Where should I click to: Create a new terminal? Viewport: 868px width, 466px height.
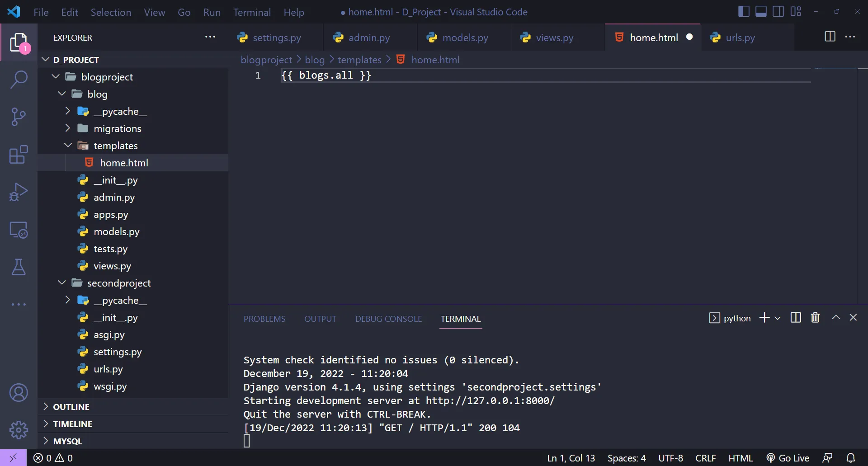[764, 318]
